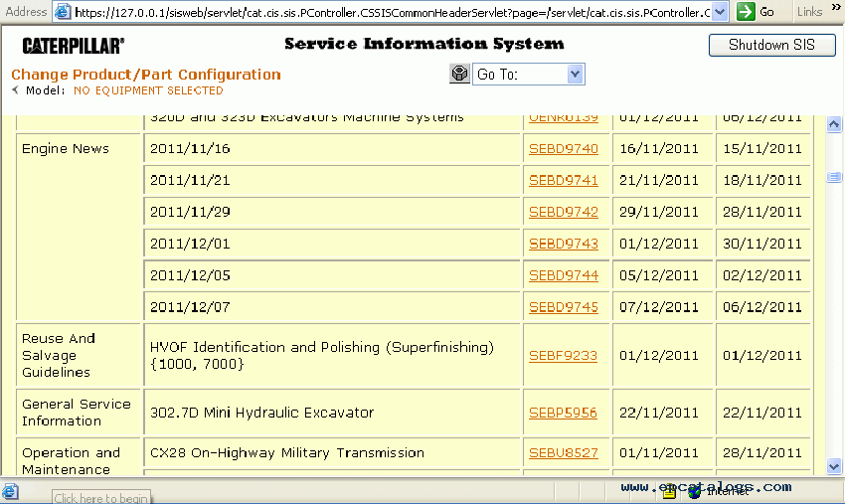The height and width of the screenshot is (504, 845).
Task: Select the 16/11/2011 date cell
Action: point(662,149)
